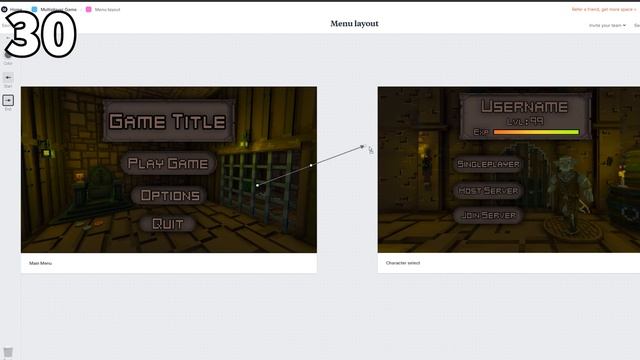
Task: Select the Main Menu mockup image
Action: [169, 169]
